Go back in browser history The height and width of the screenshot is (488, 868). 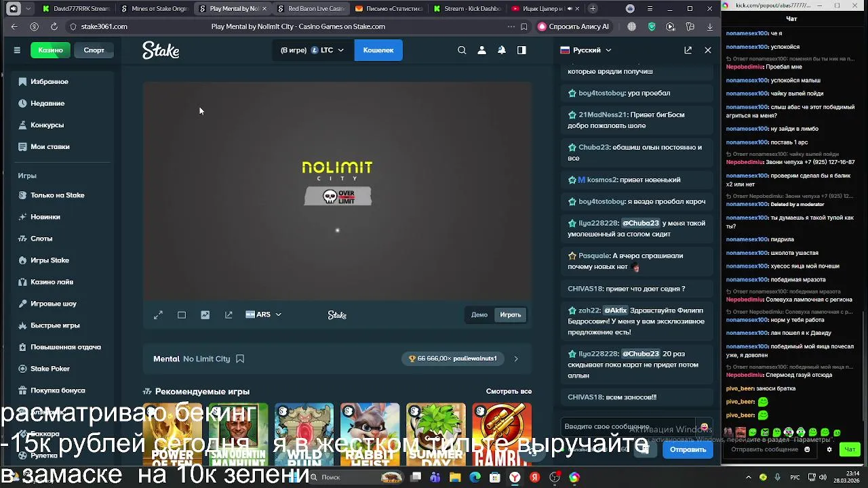(14, 26)
